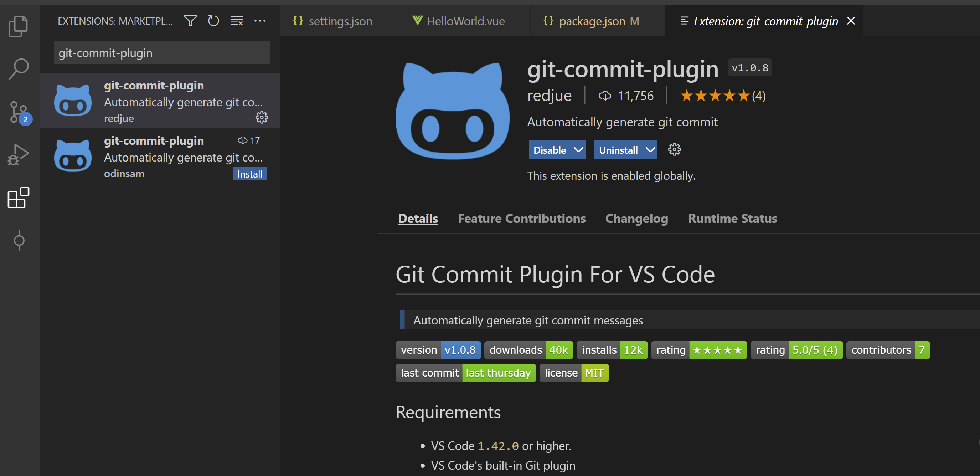Viewport: 980px width, 476px height.
Task: Click the Refresh extensions icon
Action: coord(213,21)
